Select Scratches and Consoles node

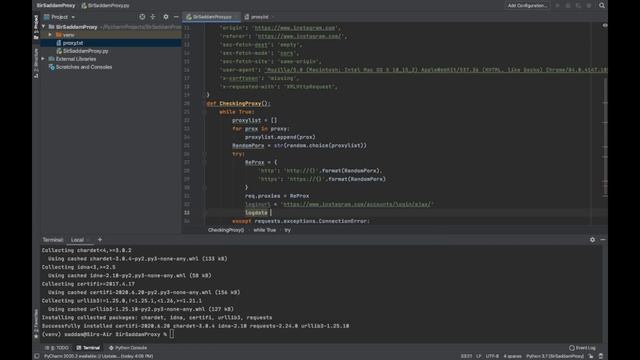(x=84, y=67)
